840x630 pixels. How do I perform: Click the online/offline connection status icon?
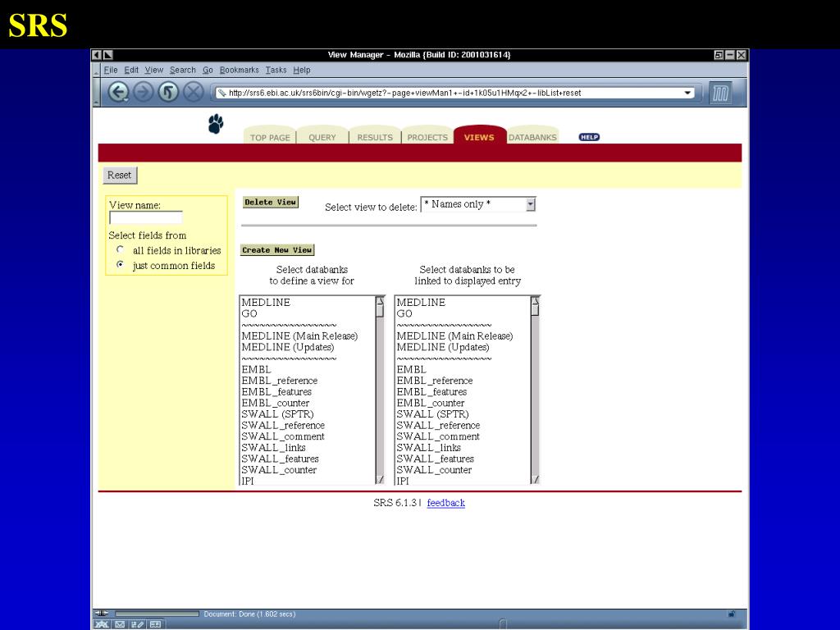coord(102,614)
